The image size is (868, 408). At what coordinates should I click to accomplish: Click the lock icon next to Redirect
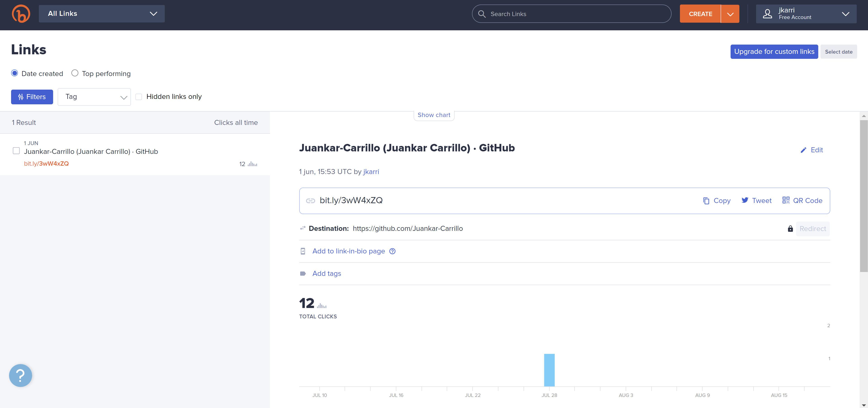pyautogui.click(x=790, y=229)
